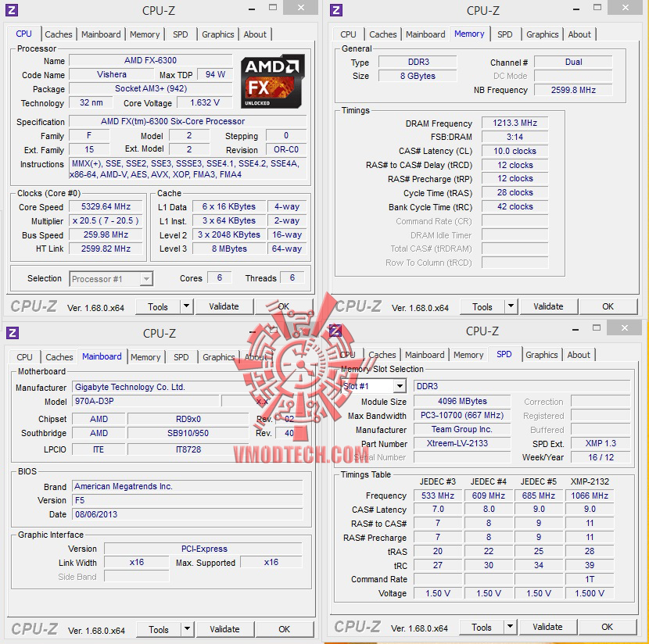This screenshot has height=644, width=649.
Task: Click OK button in bottom-left Mainboard window
Action: (285, 629)
